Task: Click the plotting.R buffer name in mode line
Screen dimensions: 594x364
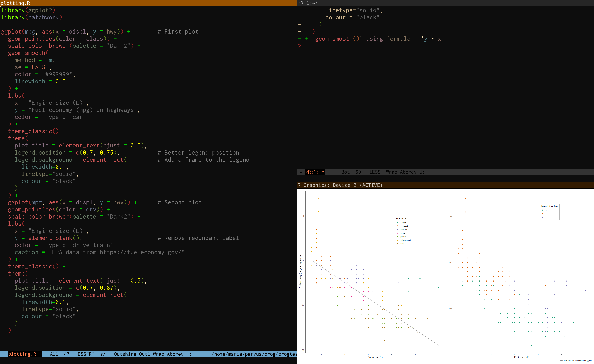Action: pos(22,354)
